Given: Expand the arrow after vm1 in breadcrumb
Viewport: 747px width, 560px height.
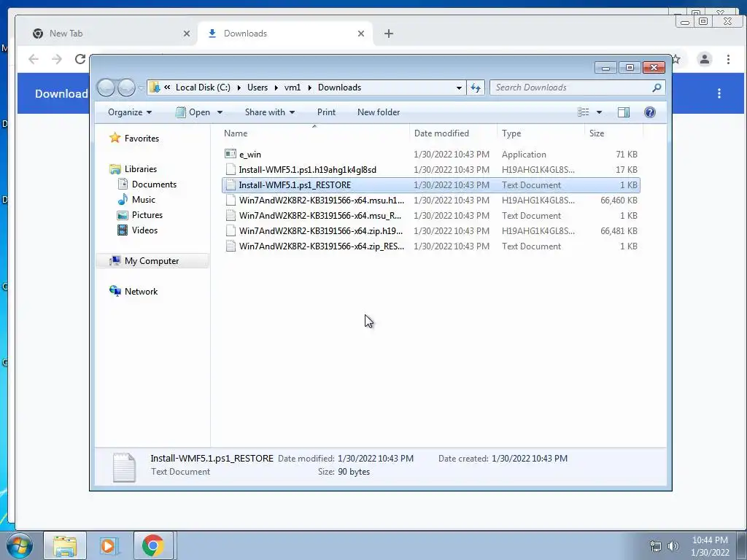Looking at the screenshot, I should click(309, 87).
